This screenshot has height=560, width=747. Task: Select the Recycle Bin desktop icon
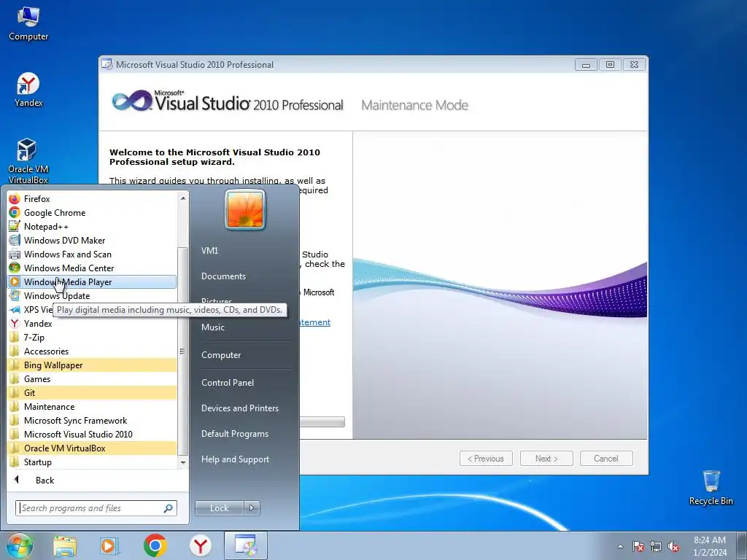(x=711, y=488)
